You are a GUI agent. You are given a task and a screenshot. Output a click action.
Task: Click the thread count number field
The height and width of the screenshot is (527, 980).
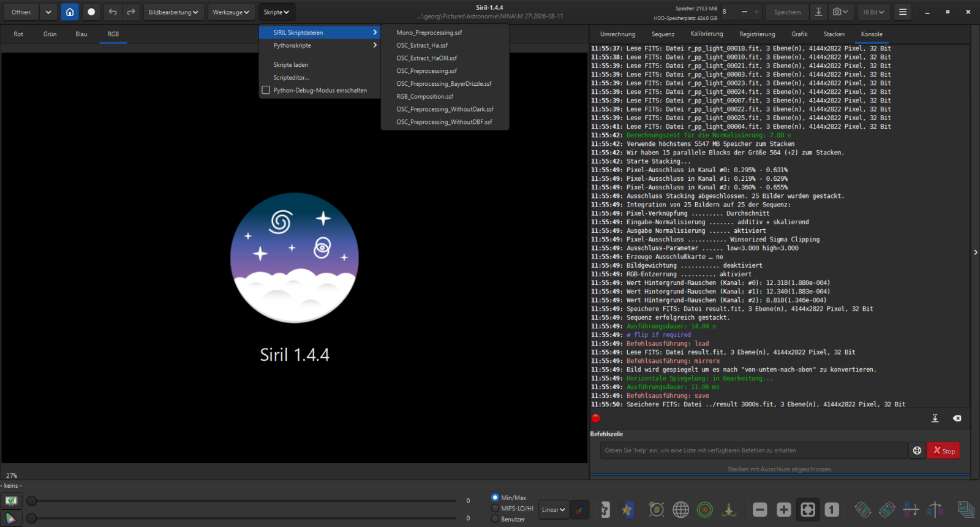point(729,12)
